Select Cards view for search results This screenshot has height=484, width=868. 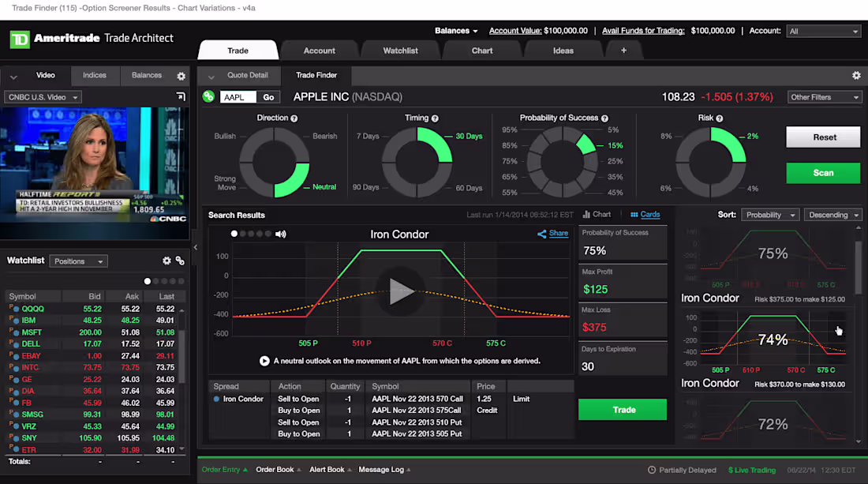(x=645, y=214)
